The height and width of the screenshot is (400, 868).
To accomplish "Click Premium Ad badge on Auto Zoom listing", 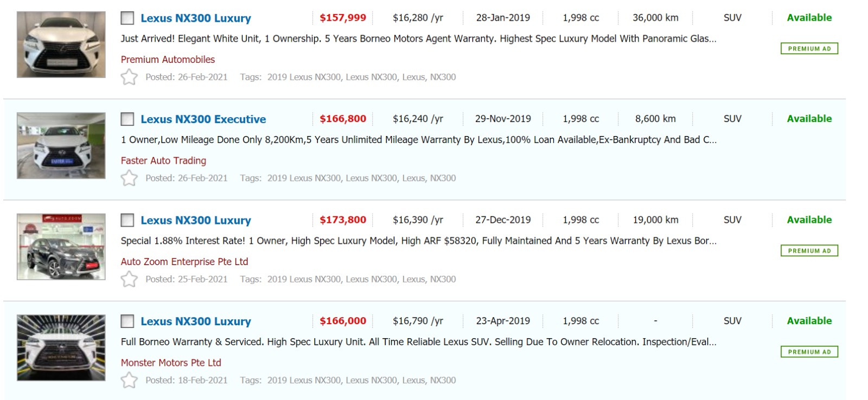I will (x=809, y=251).
